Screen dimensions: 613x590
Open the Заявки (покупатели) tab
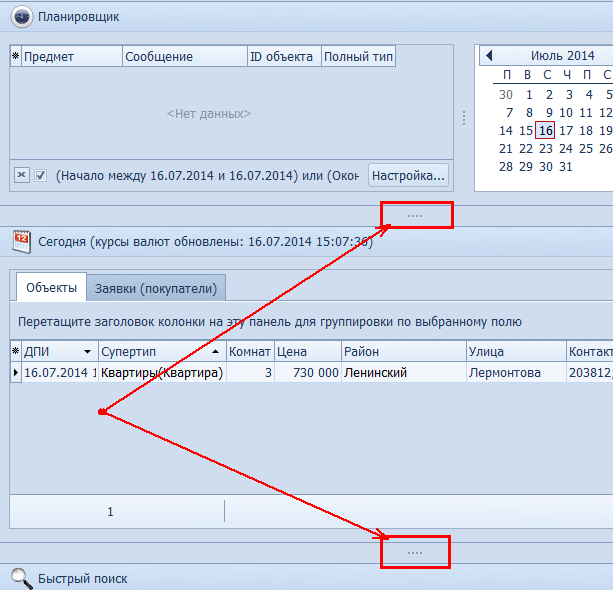coord(155,288)
